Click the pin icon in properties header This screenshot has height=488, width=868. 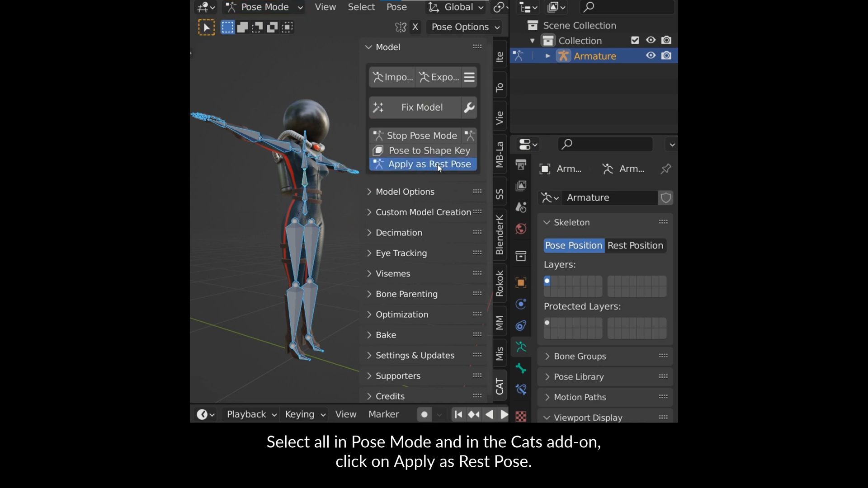point(665,169)
